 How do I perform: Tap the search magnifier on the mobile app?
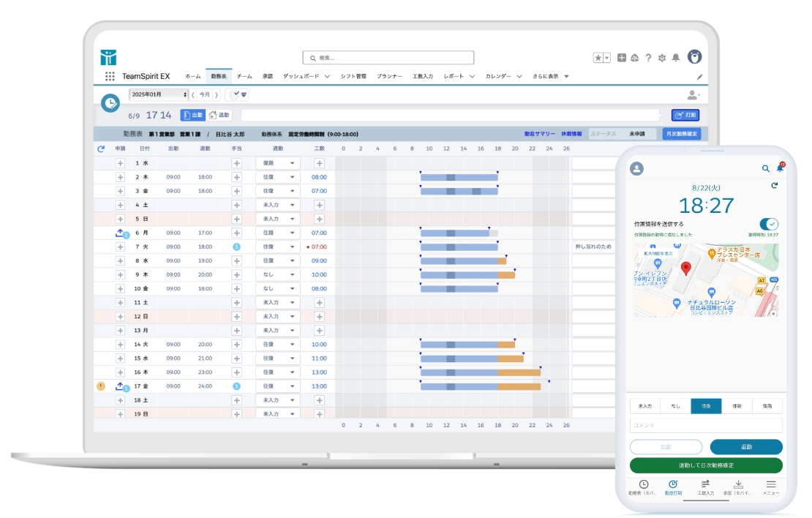pos(766,168)
